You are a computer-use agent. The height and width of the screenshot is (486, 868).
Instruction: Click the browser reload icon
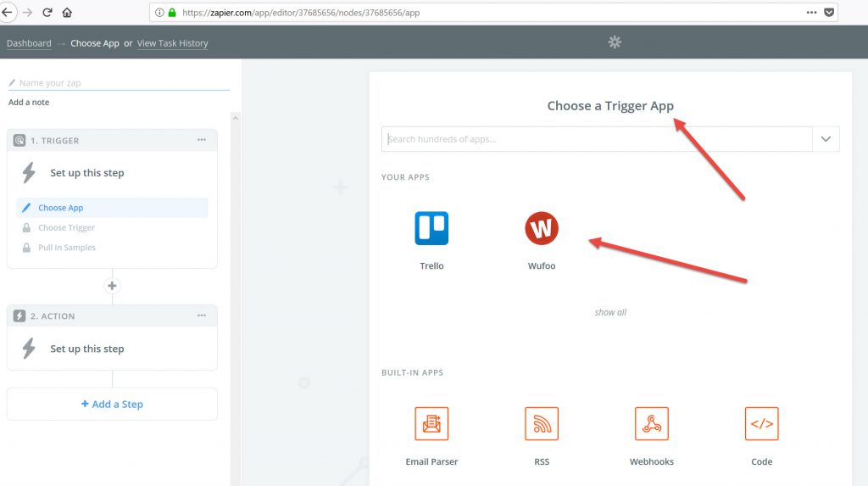[47, 13]
